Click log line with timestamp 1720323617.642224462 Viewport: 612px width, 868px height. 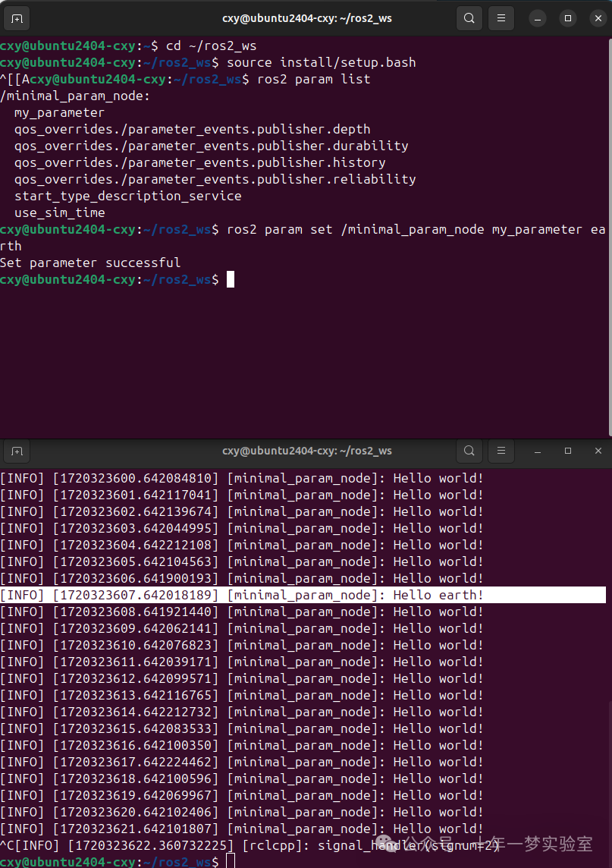[242, 763]
